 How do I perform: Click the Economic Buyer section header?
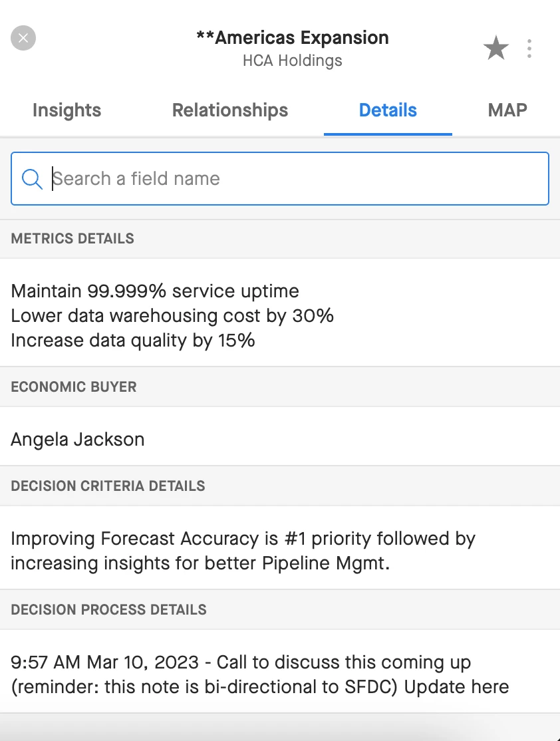coord(74,387)
